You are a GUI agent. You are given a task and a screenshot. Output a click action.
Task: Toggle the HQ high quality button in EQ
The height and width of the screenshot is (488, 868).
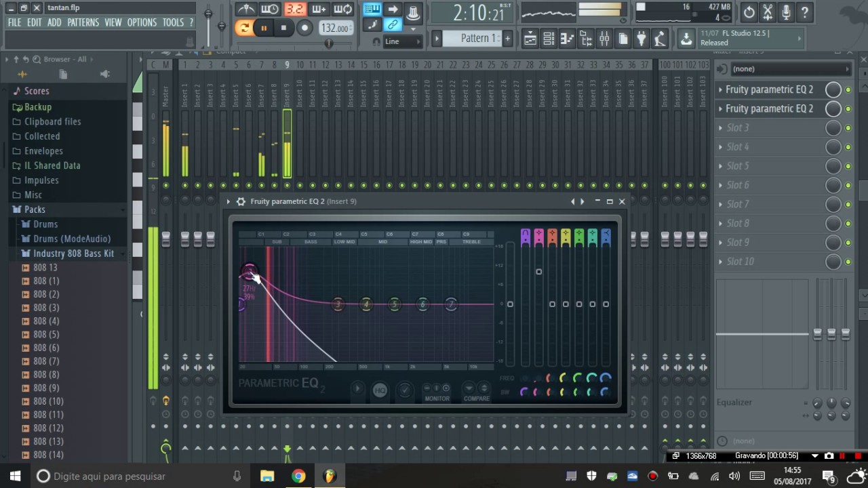[380, 390]
